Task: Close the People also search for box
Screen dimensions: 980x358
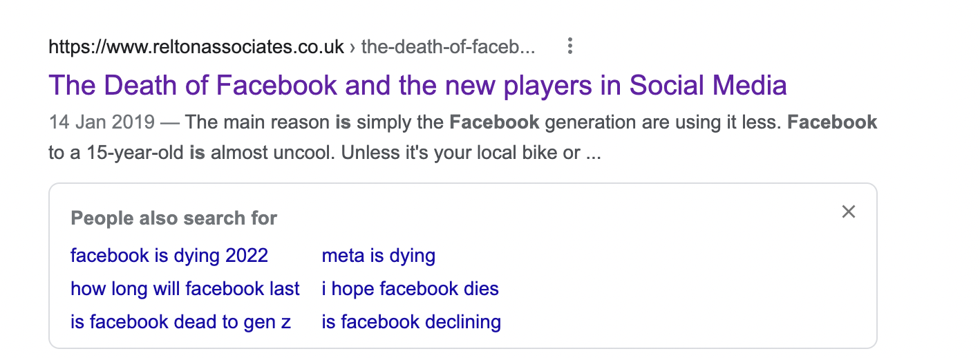Action: 849,212
